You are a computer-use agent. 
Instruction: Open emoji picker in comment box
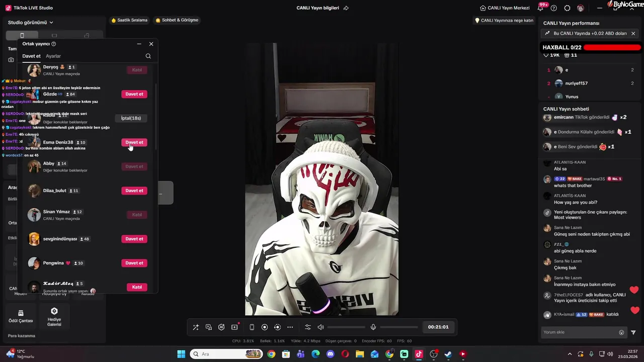(621, 332)
